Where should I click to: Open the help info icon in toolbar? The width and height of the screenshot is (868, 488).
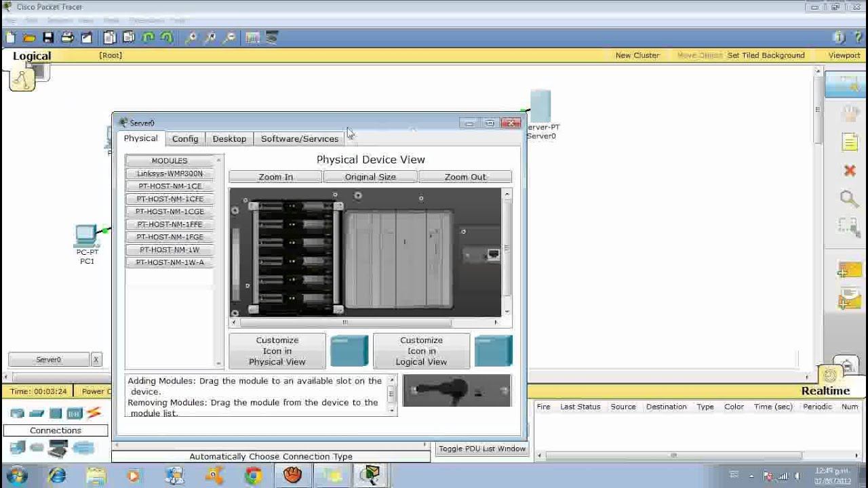(x=839, y=38)
